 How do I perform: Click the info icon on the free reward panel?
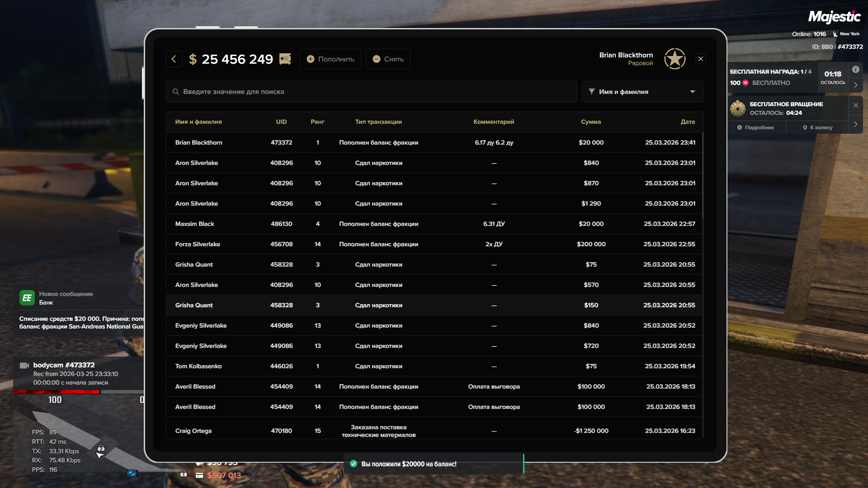(x=855, y=70)
